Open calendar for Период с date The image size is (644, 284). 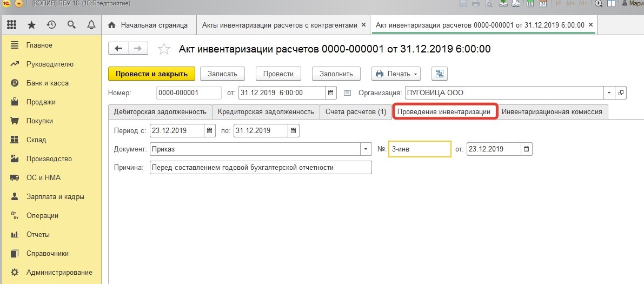click(x=210, y=130)
